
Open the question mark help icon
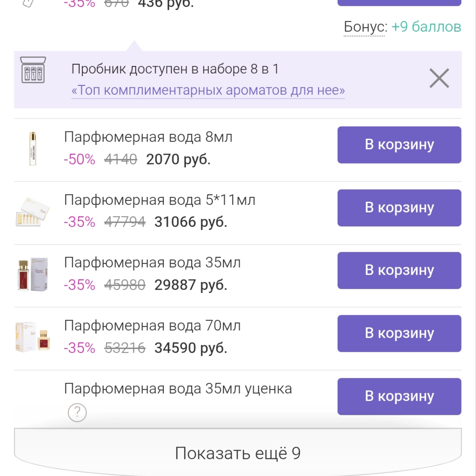(x=77, y=412)
